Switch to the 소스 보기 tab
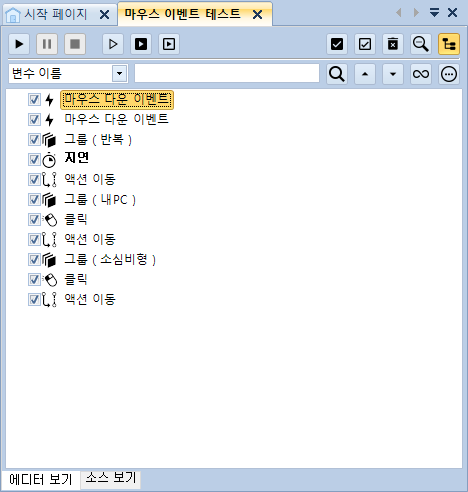 click(x=111, y=478)
